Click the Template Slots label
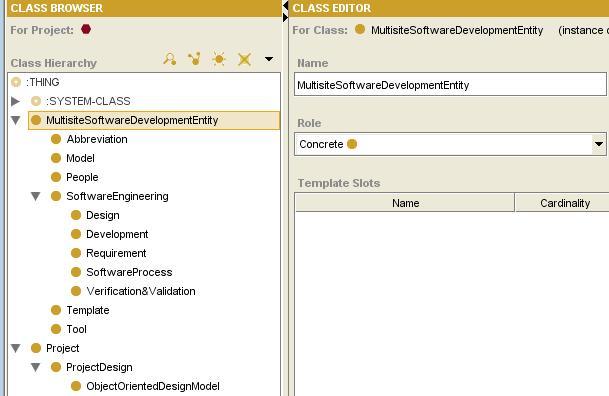The height and width of the screenshot is (396, 609). (339, 183)
